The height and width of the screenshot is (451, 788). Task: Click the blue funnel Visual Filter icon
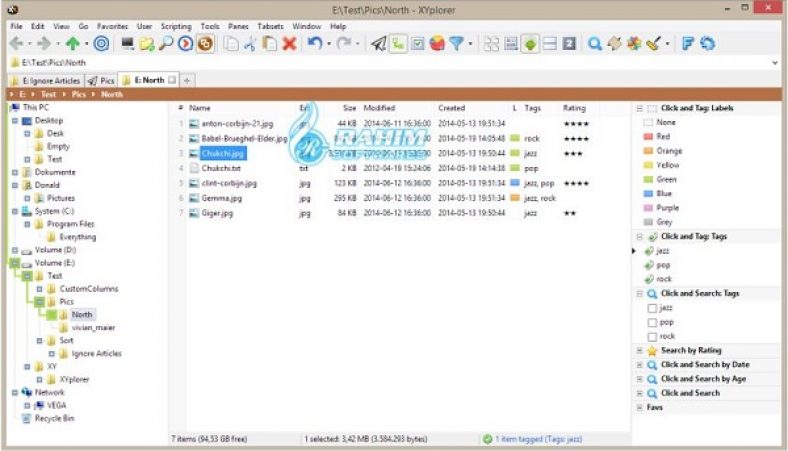click(456, 44)
